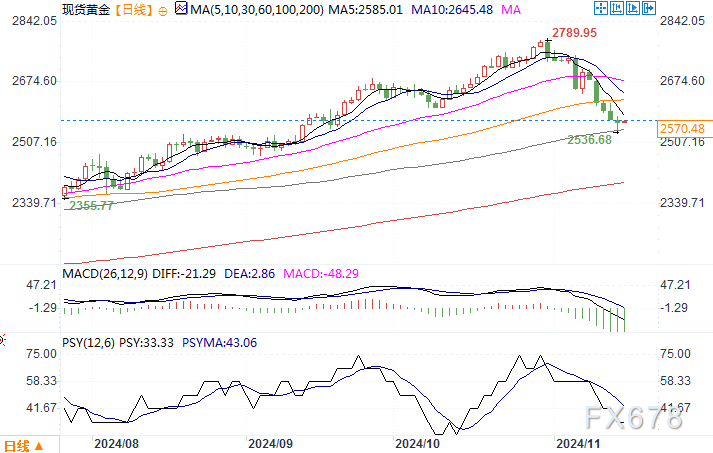Click the 现货黄金 instrument title
Viewport: 713px width, 453px height.
[x=85, y=10]
